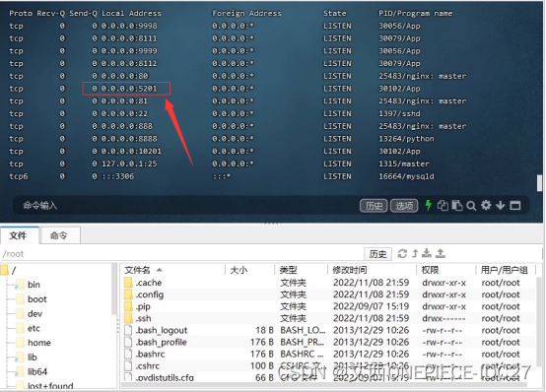The height and width of the screenshot is (392, 546).
Task: Click "13264/python" in the terminal output
Action: click(x=406, y=139)
